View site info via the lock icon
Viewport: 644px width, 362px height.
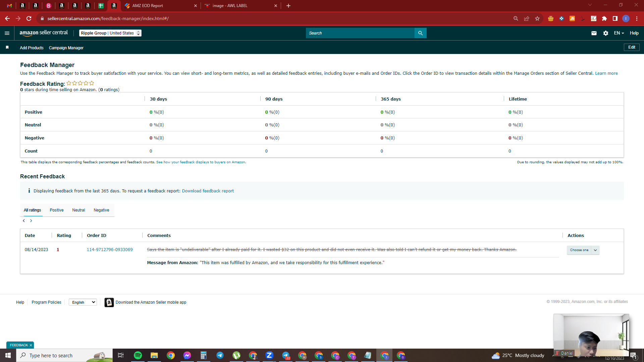click(42, 18)
